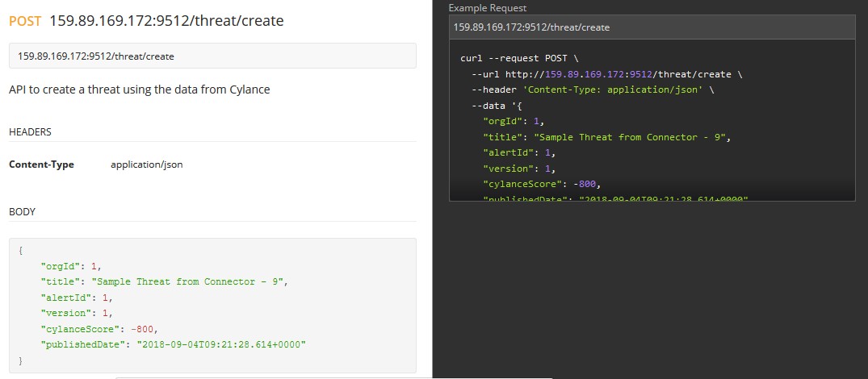Click the description 'API to create a threat'
868x379 pixels.
140,90
